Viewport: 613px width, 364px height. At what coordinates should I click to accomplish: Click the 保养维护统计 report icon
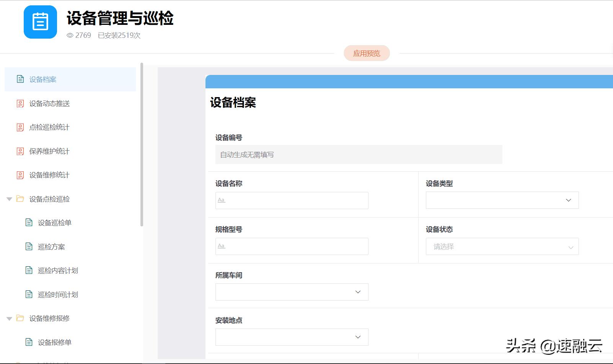pos(20,151)
